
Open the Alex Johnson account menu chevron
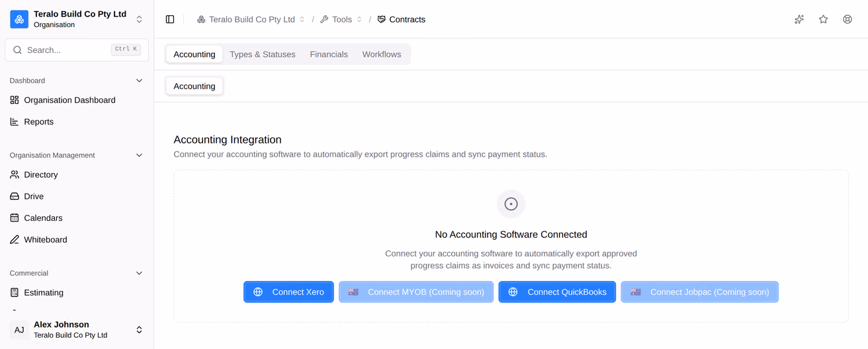139,330
